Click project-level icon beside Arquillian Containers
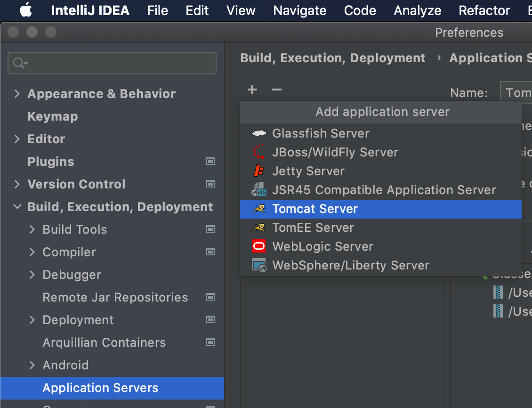This screenshot has height=408, width=532. coord(210,342)
